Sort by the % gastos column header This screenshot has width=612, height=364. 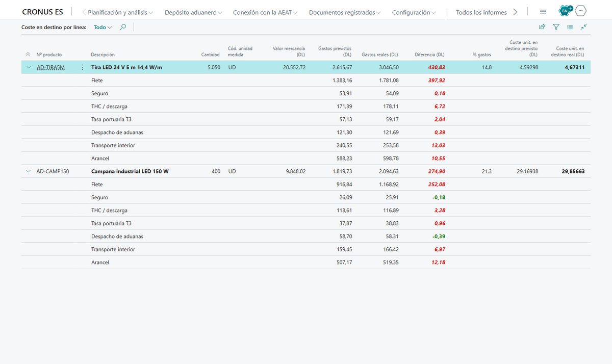(x=482, y=55)
